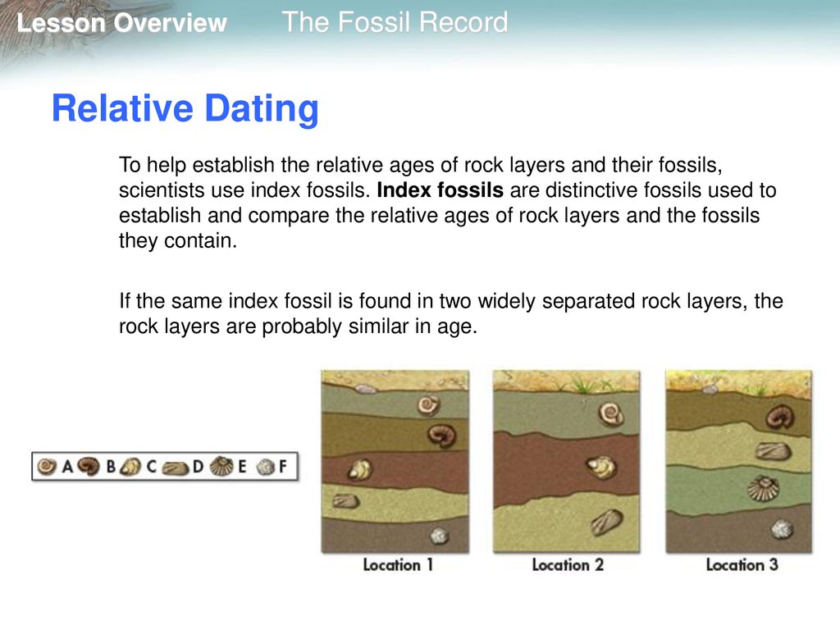Select flat fossil in Location 1 yellow-green layer
Screen dimensions: 840x630
345,501
